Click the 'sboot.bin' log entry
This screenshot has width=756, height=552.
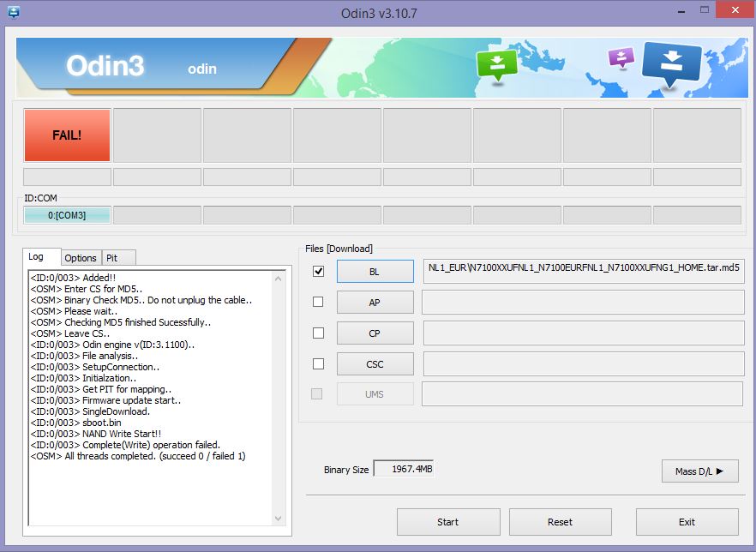(x=76, y=423)
